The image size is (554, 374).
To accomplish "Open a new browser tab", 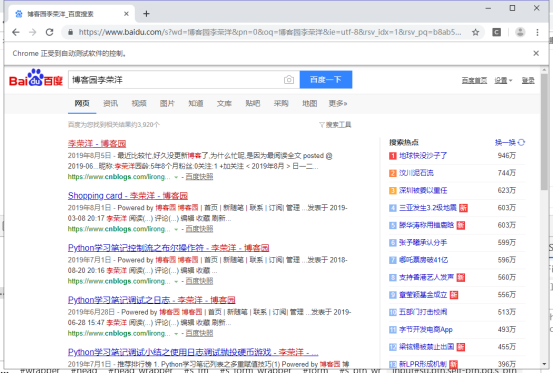I will [x=146, y=14].
